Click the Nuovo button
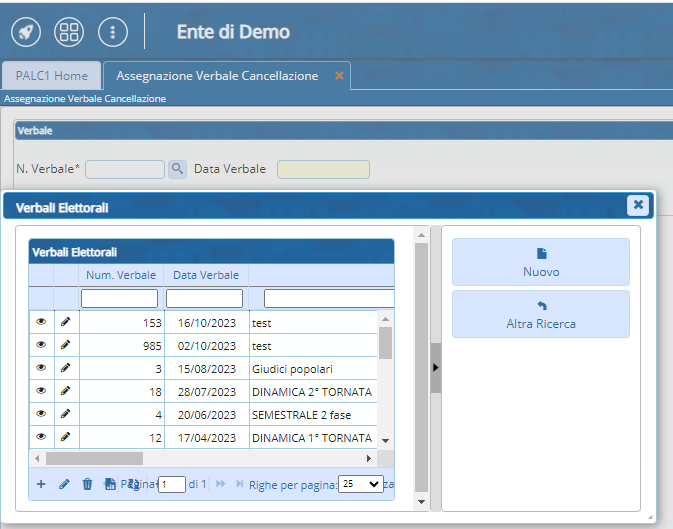The width and height of the screenshot is (673, 529). [541, 262]
